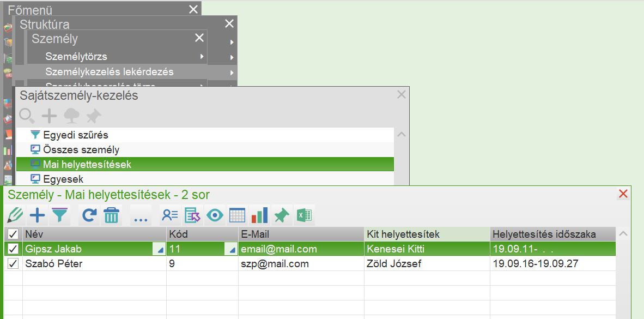Close the Főmenü panel
644x319 pixels.
tap(193, 9)
